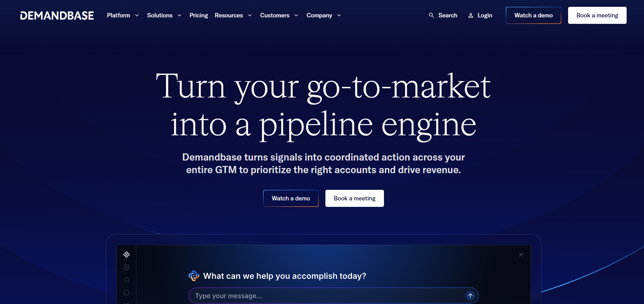Image resolution: width=644 pixels, height=304 pixels.
Task: Open conversations bubble icon in chat sidebar
Action: [127, 293]
